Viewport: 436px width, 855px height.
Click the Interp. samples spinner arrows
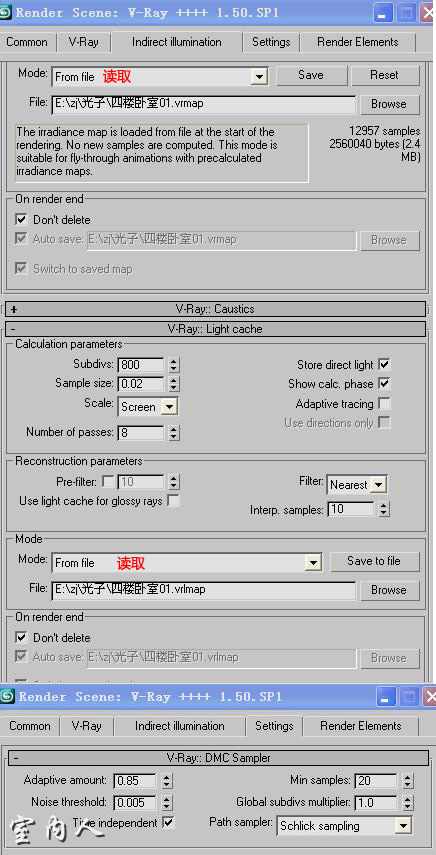[x=384, y=509]
